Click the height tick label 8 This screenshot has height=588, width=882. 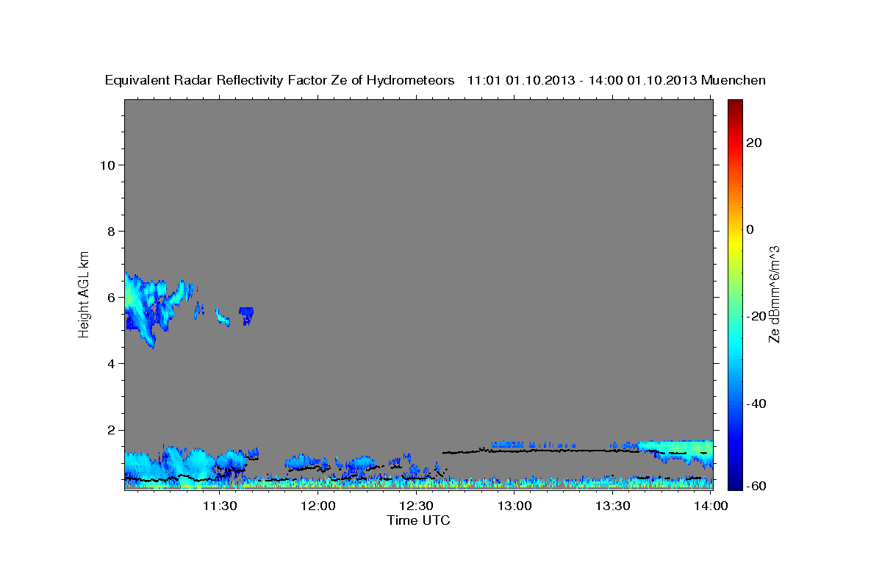[x=112, y=231]
